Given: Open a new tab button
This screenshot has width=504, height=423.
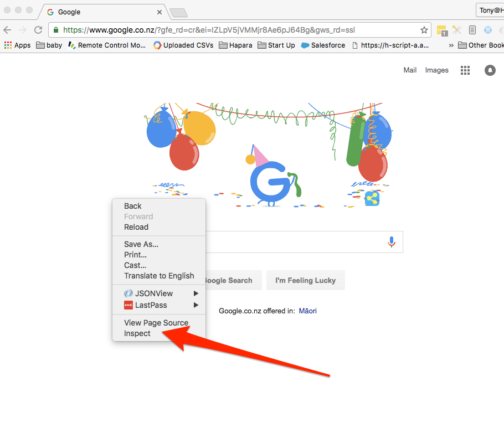Looking at the screenshot, I should 178,13.
